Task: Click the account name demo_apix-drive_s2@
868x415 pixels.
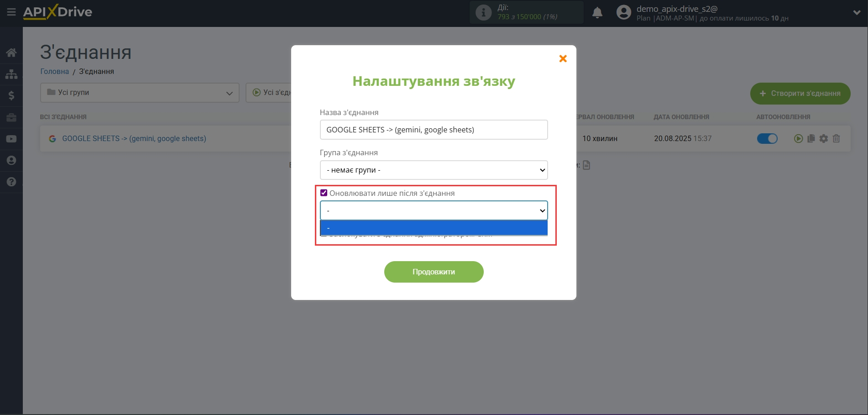Action: pos(677,9)
